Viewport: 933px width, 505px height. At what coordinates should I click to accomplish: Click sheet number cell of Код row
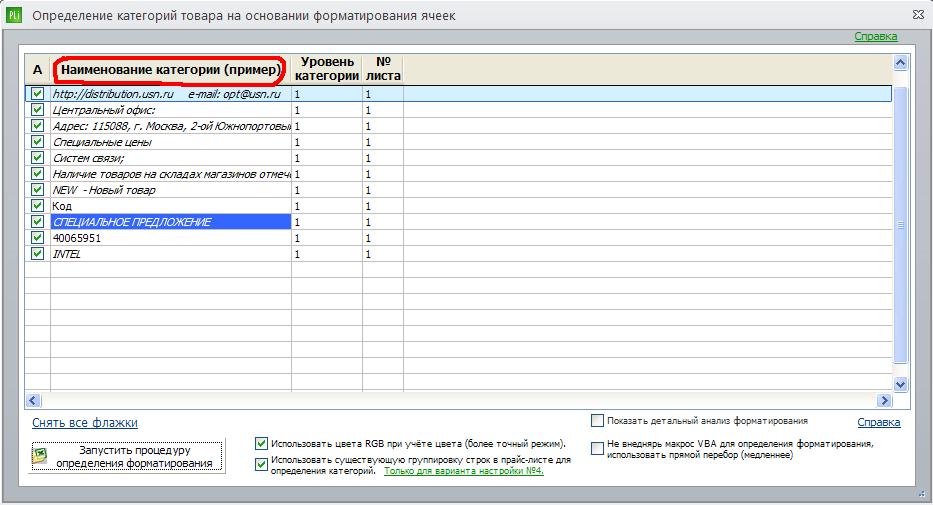(383, 206)
